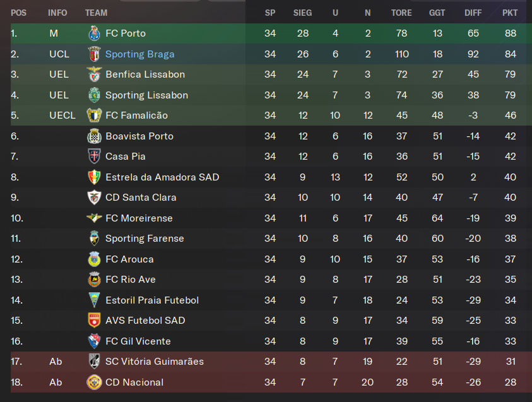Sort by the SIEG column header

pyautogui.click(x=302, y=13)
